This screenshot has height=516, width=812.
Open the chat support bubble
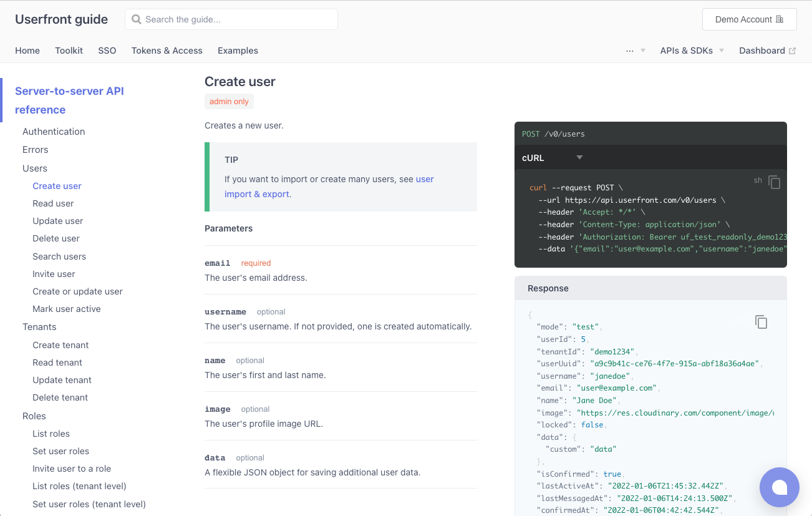coord(780,487)
